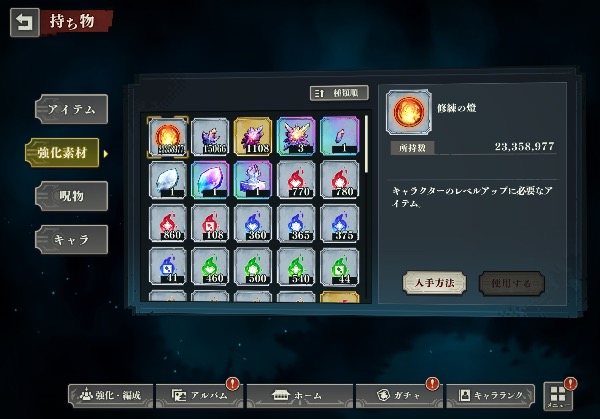
Task: Choose the blue flame item with 360
Action: coord(253,223)
